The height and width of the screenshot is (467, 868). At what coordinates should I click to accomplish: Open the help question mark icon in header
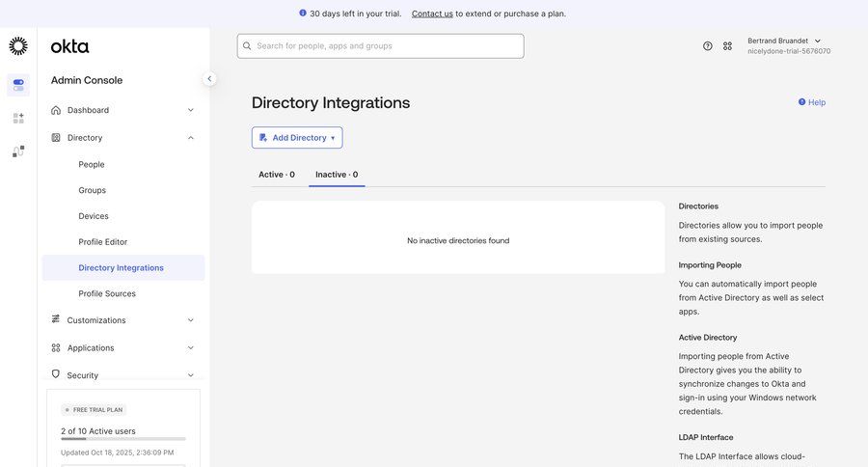(708, 46)
